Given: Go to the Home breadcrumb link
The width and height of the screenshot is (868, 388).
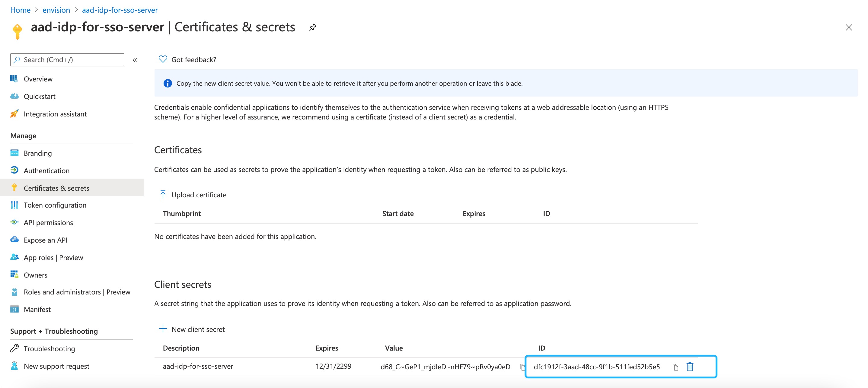Looking at the screenshot, I should (20, 10).
